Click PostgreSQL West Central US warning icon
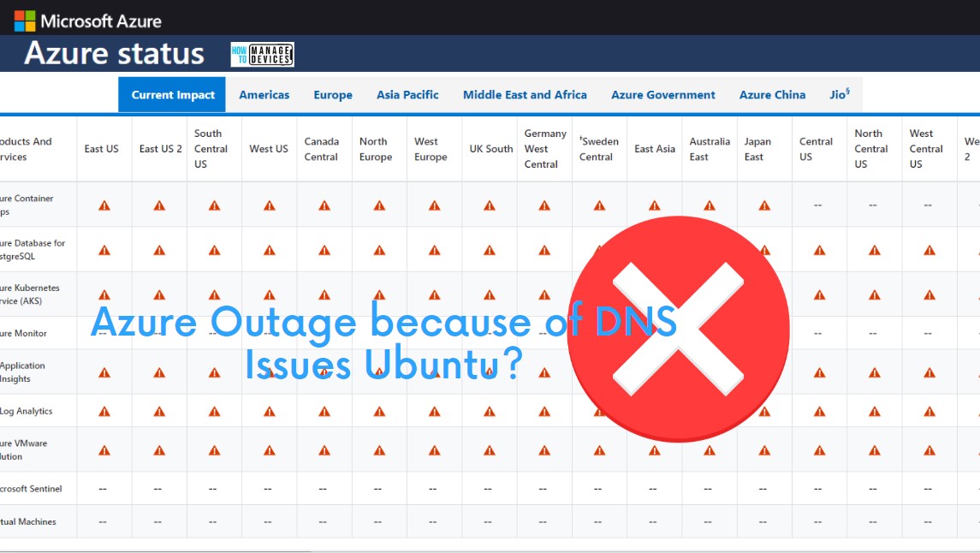 (930, 251)
